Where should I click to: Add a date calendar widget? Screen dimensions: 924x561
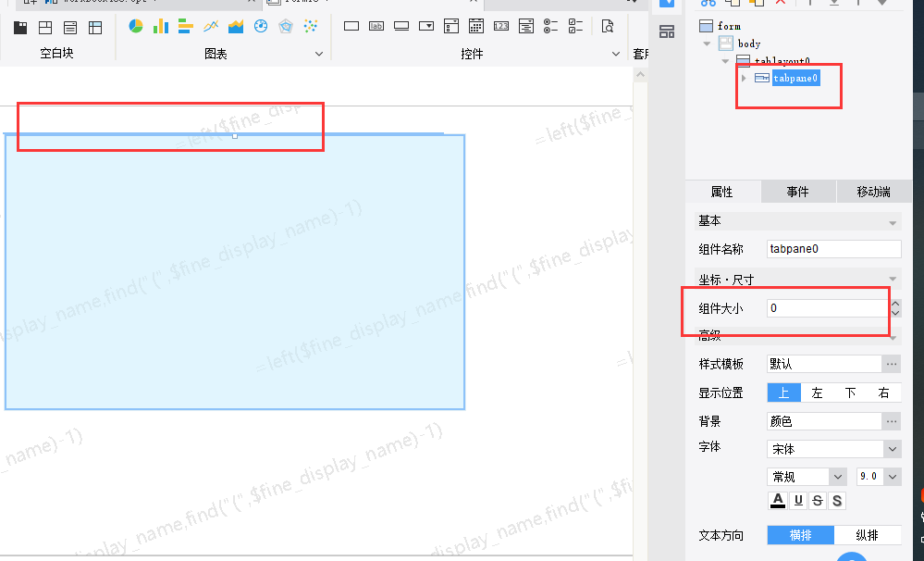point(476,26)
